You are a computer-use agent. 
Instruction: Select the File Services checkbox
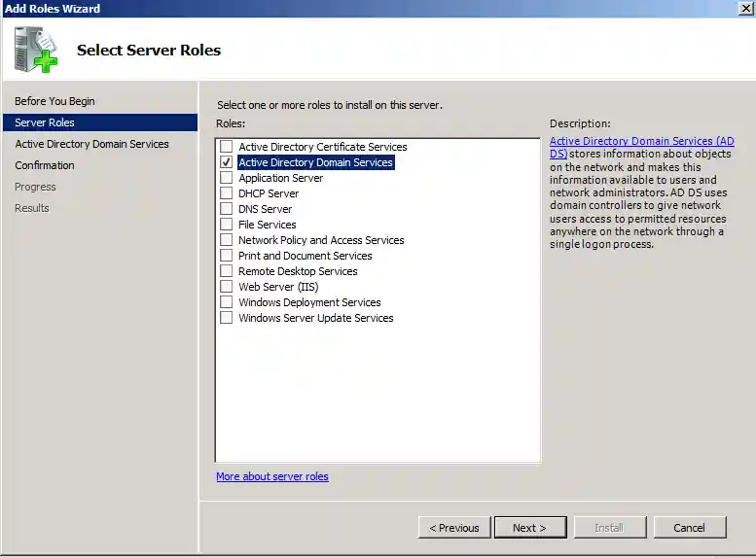pos(226,225)
